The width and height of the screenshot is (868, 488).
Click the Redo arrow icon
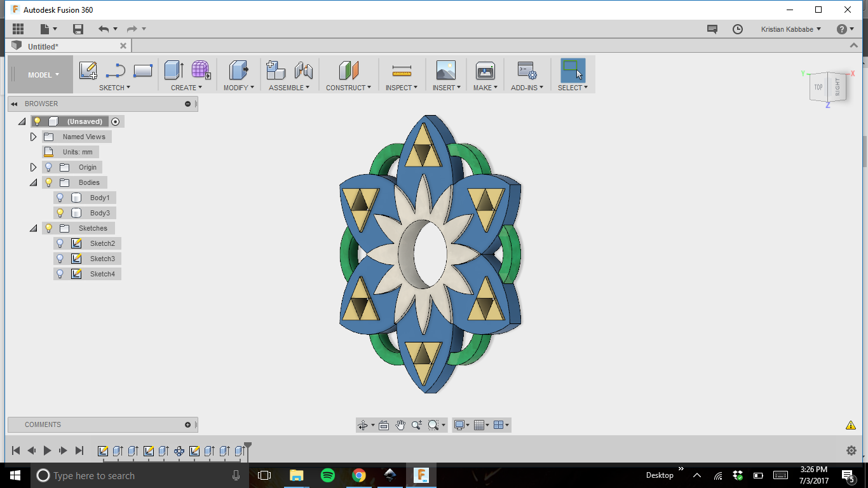pos(132,29)
